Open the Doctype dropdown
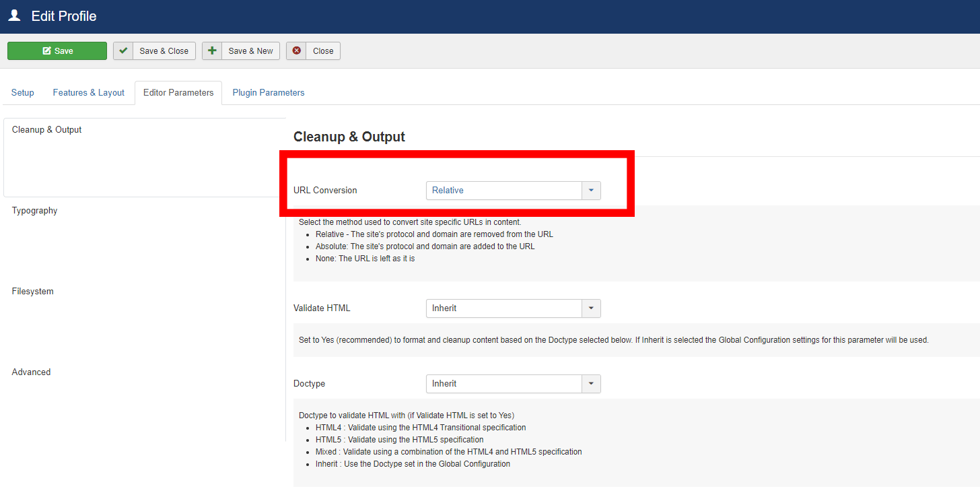The height and width of the screenshot is (497, 980). click(513, 384)
